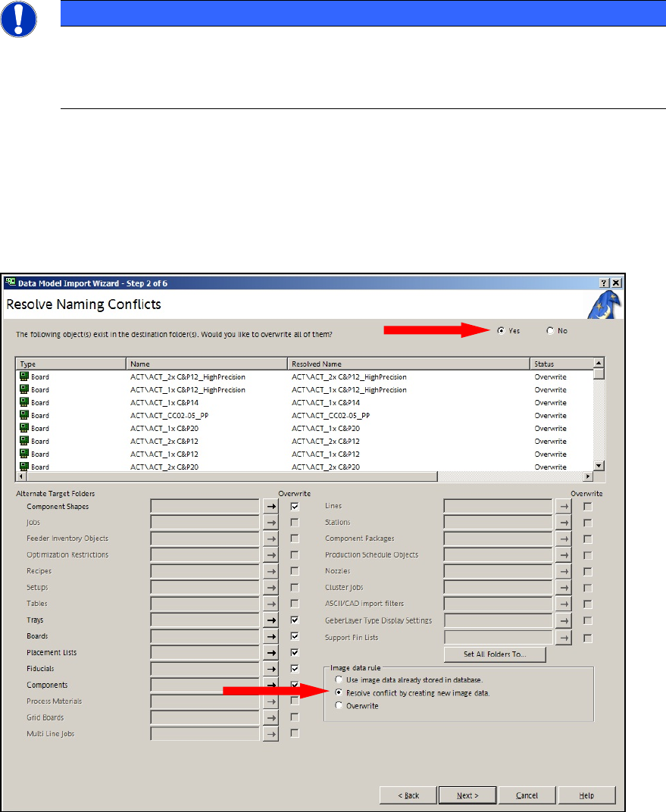Click scroll right arrow of conflict list
This screenshot has width=666, height=812.
588,476
